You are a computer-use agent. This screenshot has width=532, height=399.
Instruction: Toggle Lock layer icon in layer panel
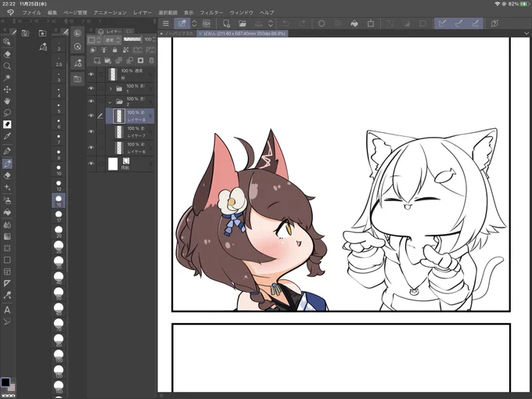[x=115, y=49]
